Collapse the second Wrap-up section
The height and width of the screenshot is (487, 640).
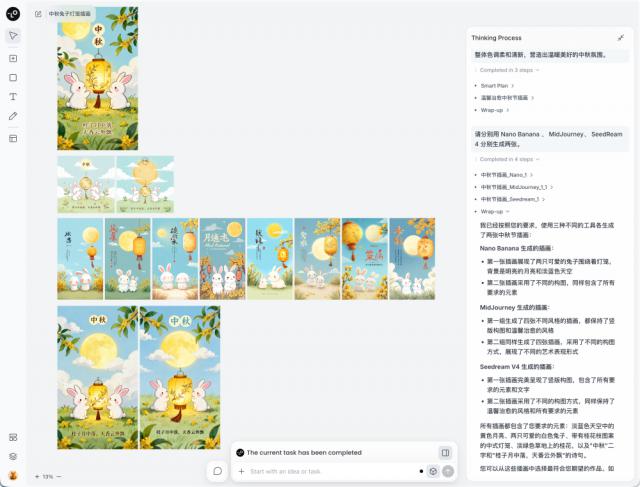tap(495, 211)
